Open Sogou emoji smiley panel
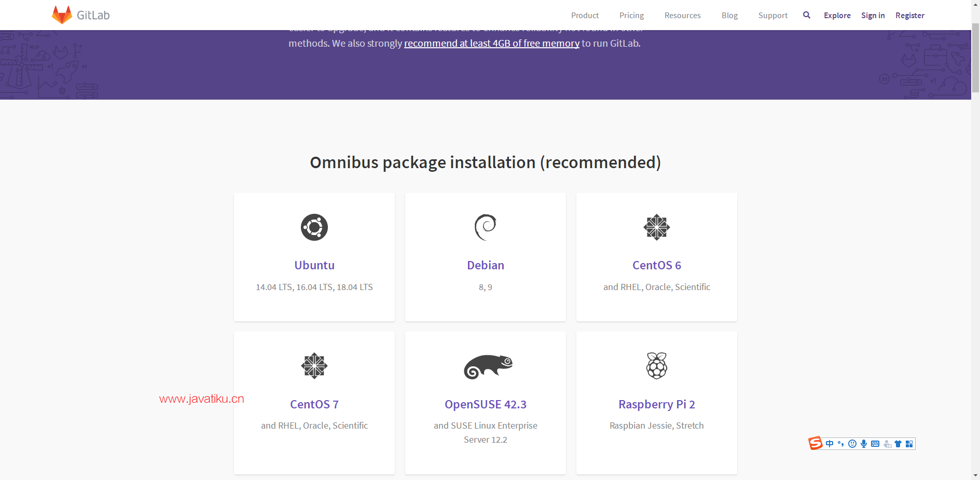 (x=852, y=444)
